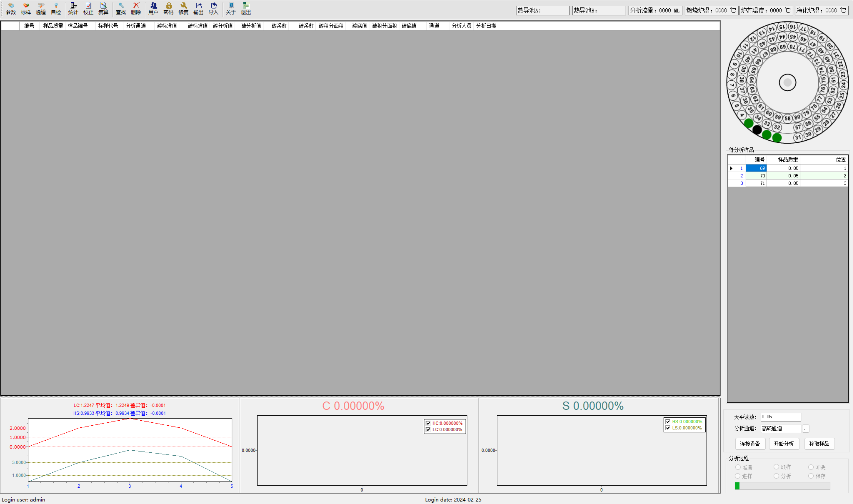Click the 热导池B value field
This screenshot has height=504, width=853.
click(599, 11)
